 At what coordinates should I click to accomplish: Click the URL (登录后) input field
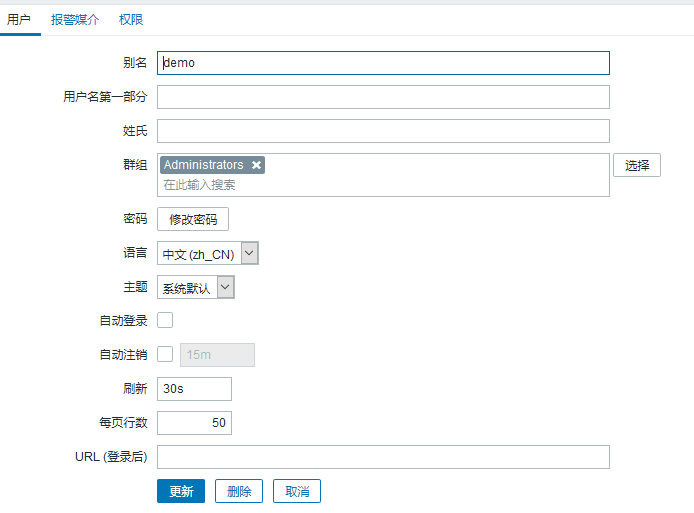(x=383, y=457)
